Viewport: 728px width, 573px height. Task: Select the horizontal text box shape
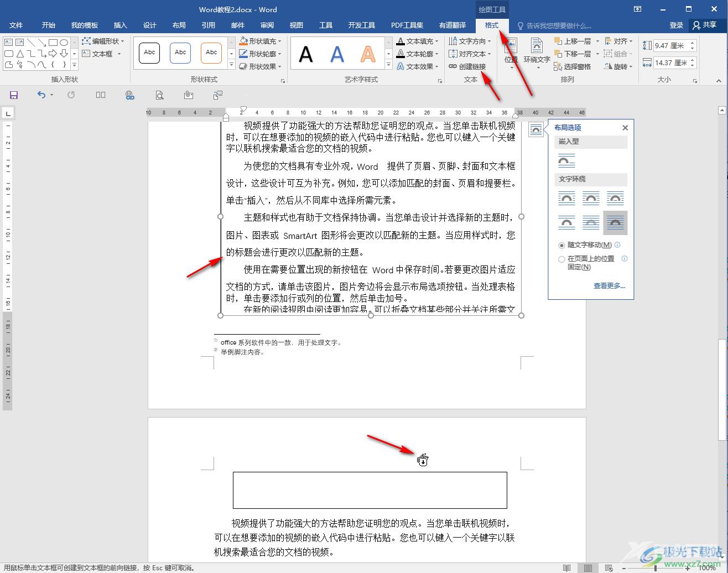[9, 42]
